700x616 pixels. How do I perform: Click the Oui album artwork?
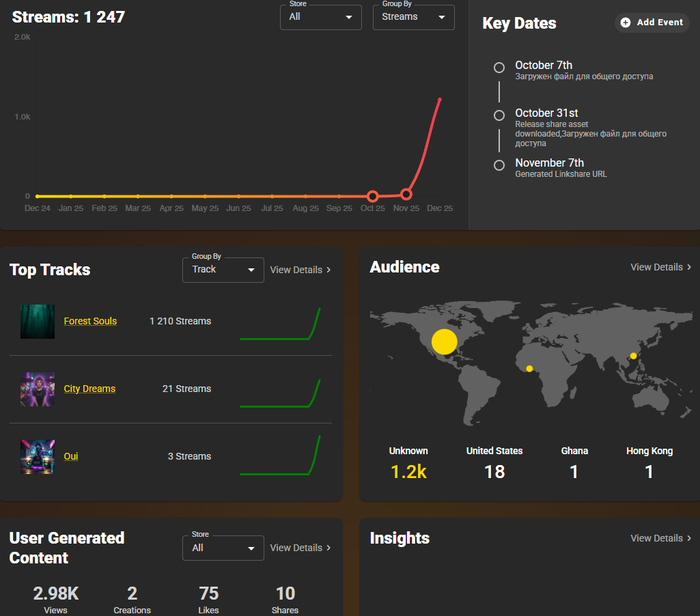38,456
